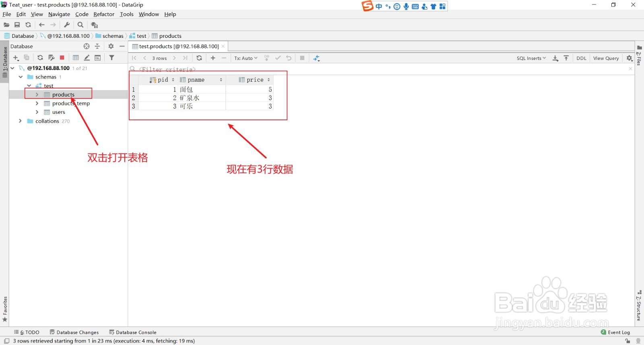Select the users table in the tree
The width and height of the screenshot is (644, 345).
click(58, 112)
